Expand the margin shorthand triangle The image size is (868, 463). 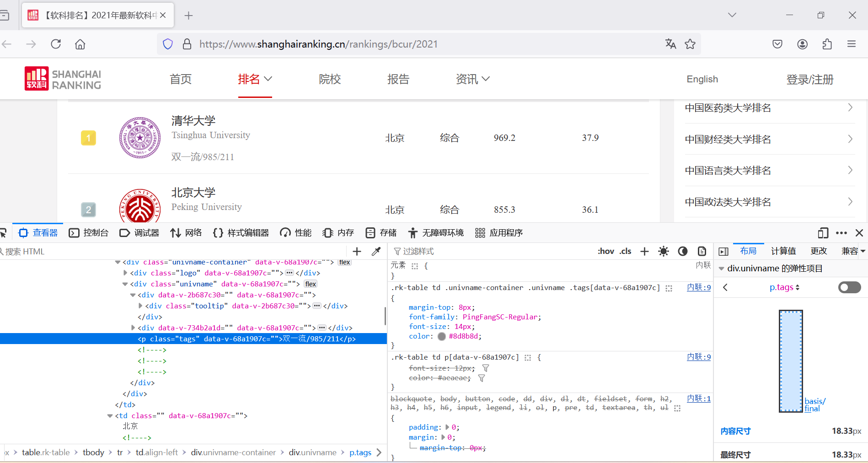(443, 437)
